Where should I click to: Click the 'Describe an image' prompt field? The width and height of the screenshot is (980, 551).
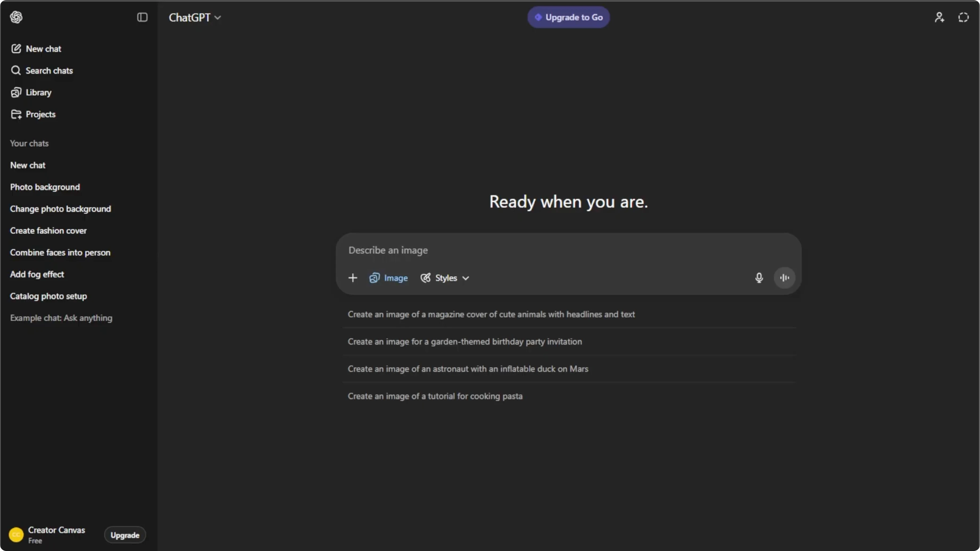[x=568, y=250]
